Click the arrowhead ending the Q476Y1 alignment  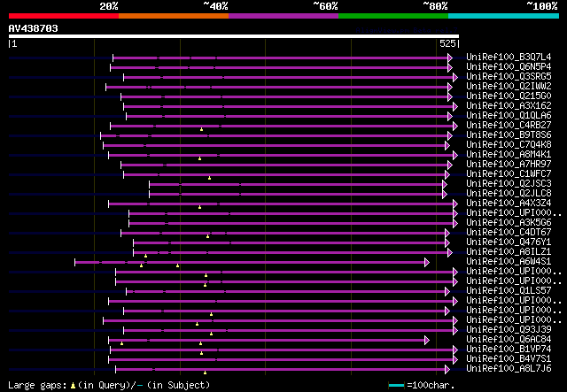click(447, 242)
